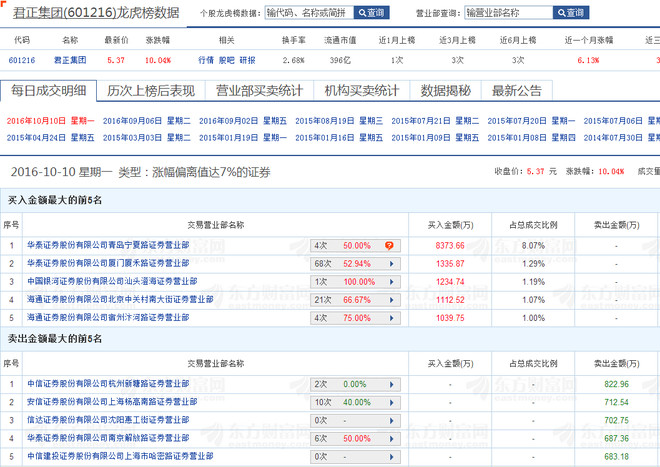Switch to the 机构买卖统计 tab
The width and height of the screenshot is (660, 467).
pos(362,91)
